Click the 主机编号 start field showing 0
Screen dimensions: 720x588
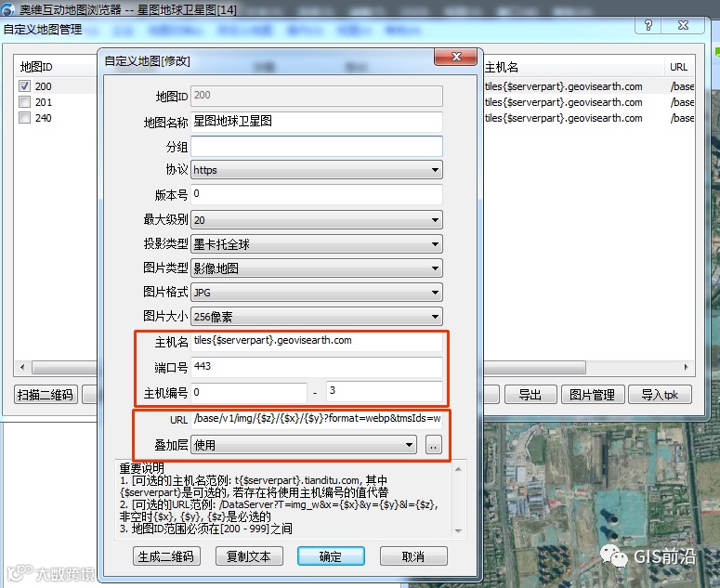coord(248,392)
